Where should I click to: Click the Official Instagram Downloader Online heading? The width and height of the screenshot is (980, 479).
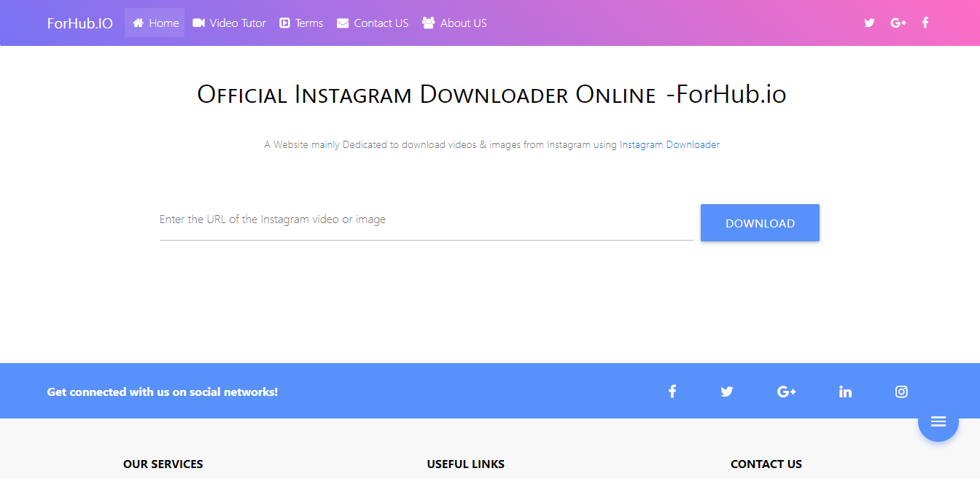(491, 95)
